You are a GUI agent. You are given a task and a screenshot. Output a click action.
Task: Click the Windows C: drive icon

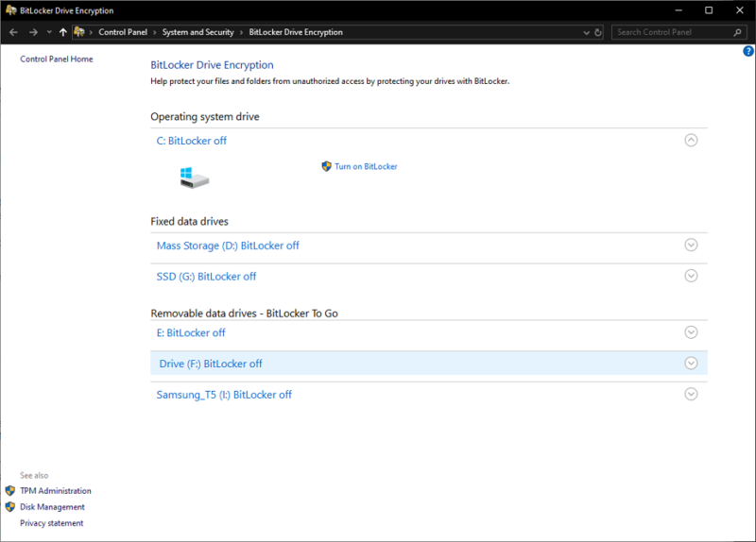pyautogui.click(x=194, y=178)
